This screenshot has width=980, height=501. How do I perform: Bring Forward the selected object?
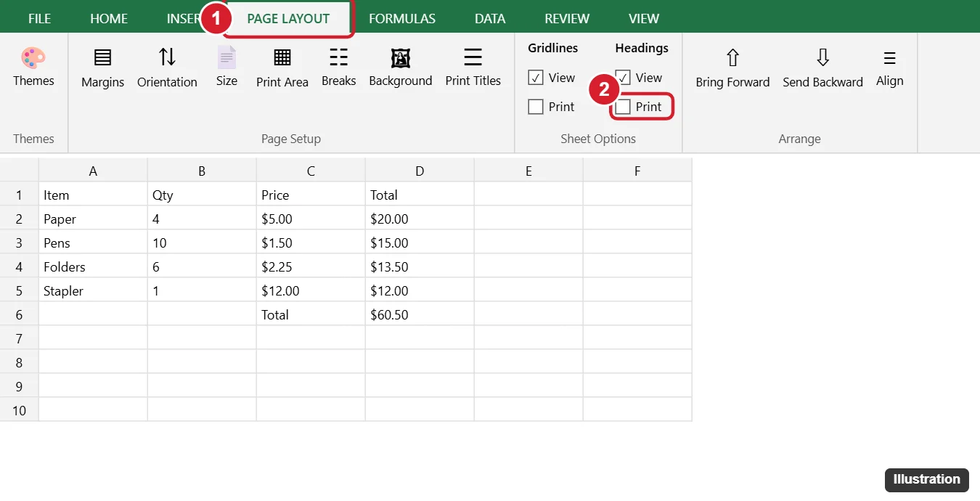[x=732, y=68]
